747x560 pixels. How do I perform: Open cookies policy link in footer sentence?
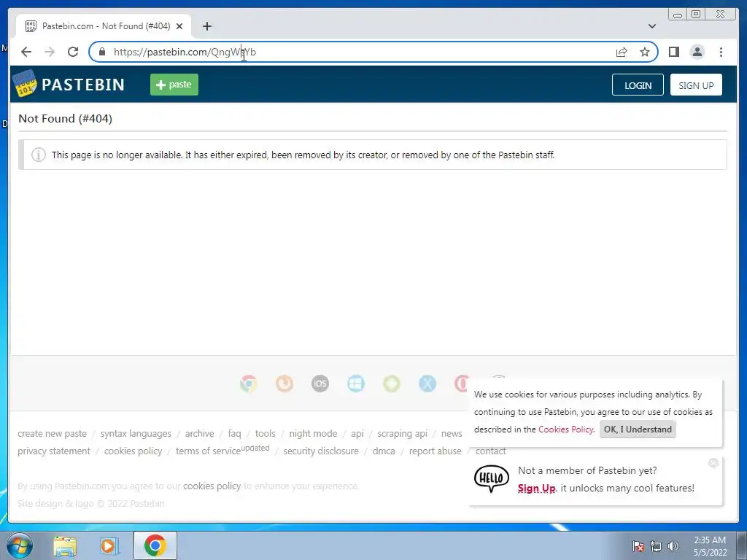212,486
